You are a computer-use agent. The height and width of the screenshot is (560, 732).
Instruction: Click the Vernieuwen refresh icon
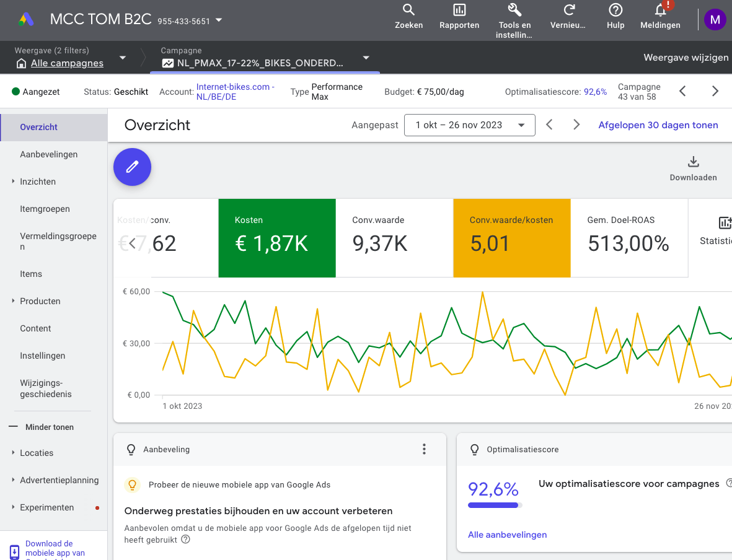(568, 11)
